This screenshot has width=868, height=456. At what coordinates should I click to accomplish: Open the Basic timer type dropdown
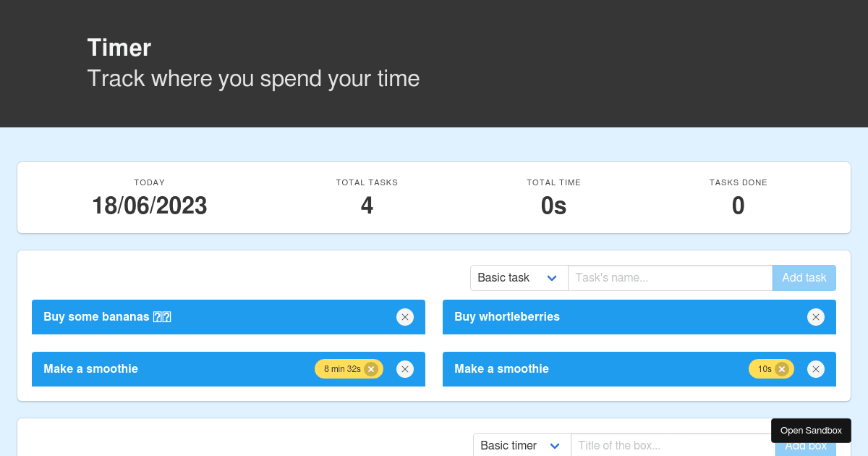(521, 446)
